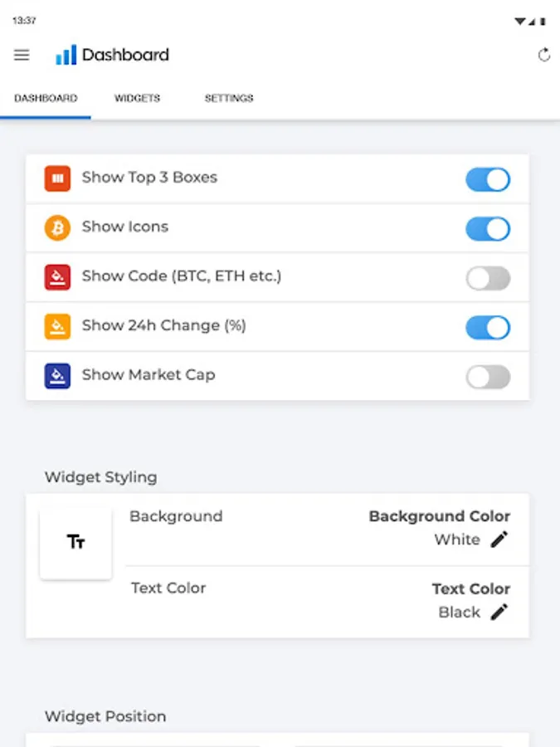560x747 pixels.
Task: Edit text color with pencil icon
Action: [499, 613]
